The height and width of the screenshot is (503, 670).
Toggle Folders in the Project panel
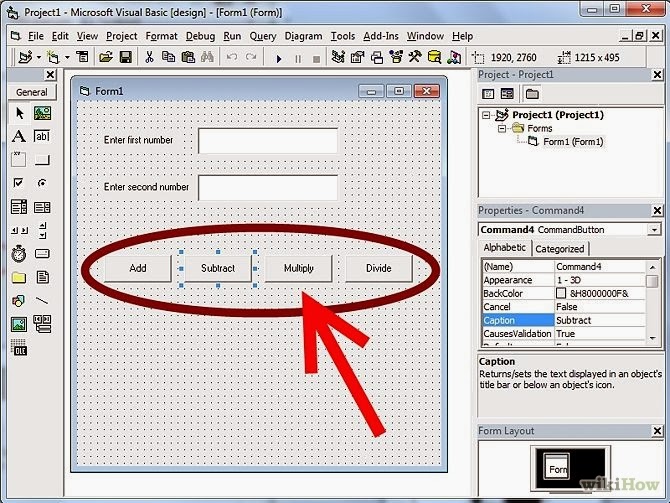(x=532, y=94)
